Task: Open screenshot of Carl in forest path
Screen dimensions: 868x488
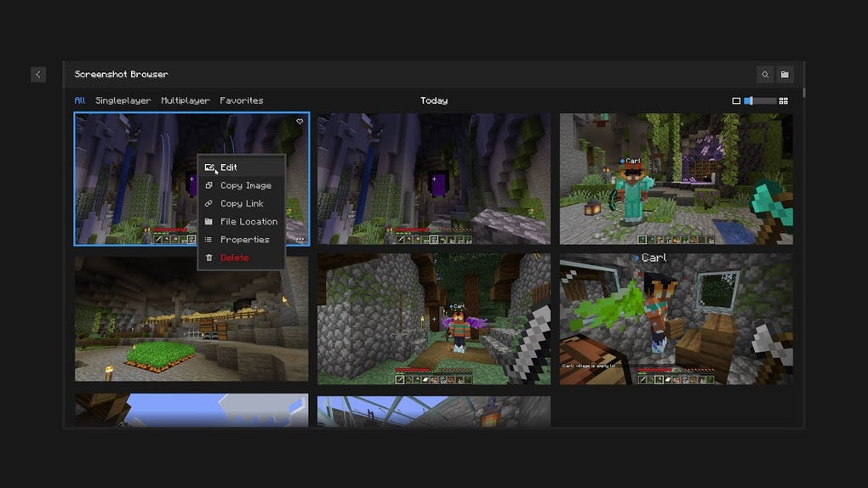Action: click(x=434, y=320)
